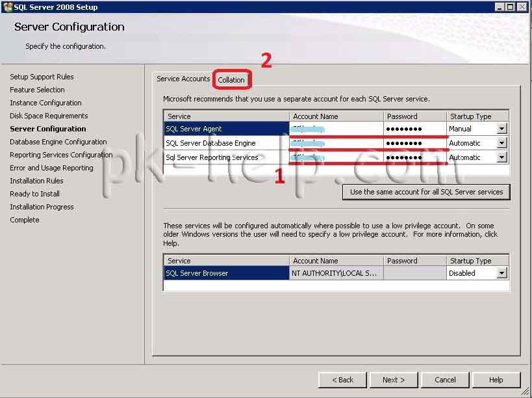532x398 pixels.
Task: Select the SQL Server Agent service row
Action: [226, 129]
